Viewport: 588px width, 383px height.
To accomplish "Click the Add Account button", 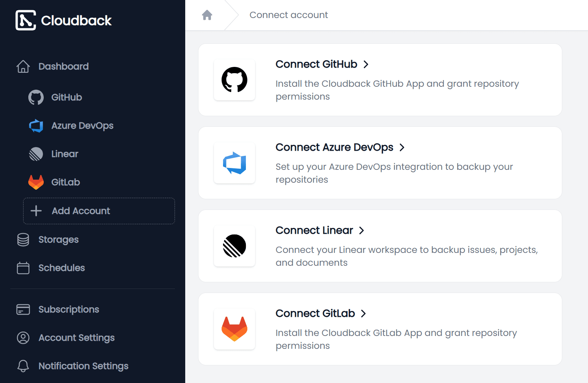I will [x=99, y=211].
